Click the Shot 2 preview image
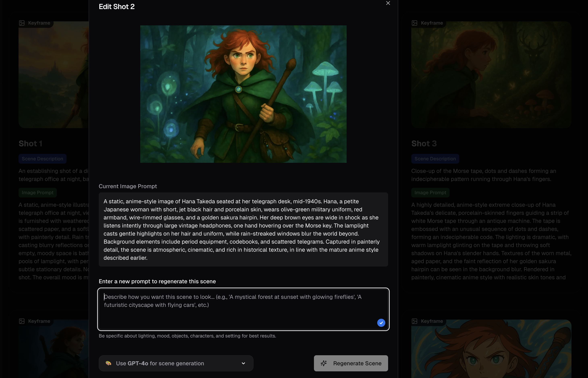 [x=243, y=94]
